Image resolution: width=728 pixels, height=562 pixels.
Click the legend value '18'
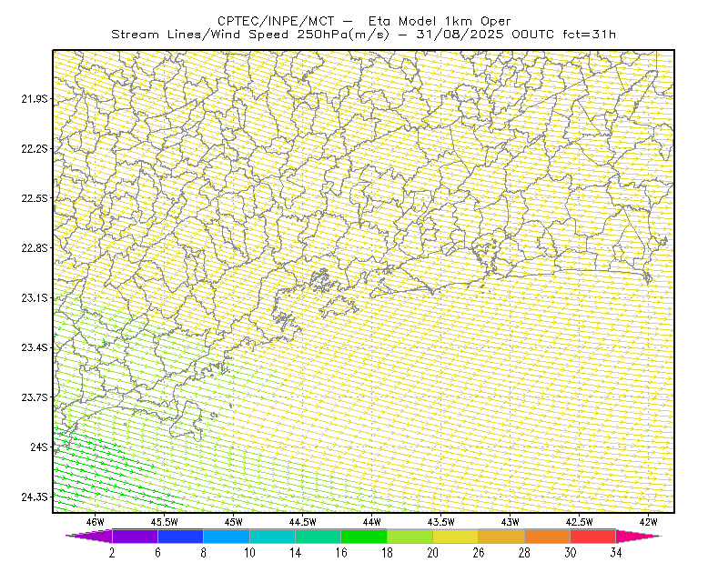click(x=387, y=553)
